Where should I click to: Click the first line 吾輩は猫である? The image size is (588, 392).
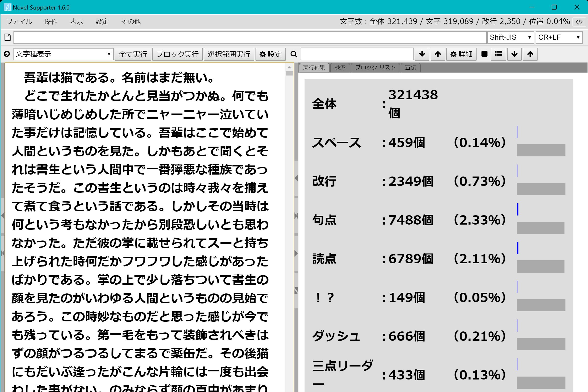pyautogui.click(x=67, y=77)
